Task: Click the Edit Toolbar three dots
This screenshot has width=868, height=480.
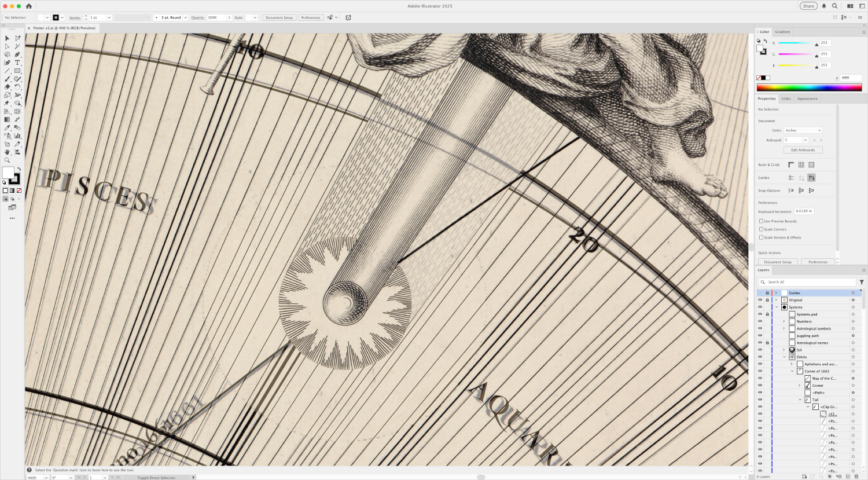Action: pos(12,218)
